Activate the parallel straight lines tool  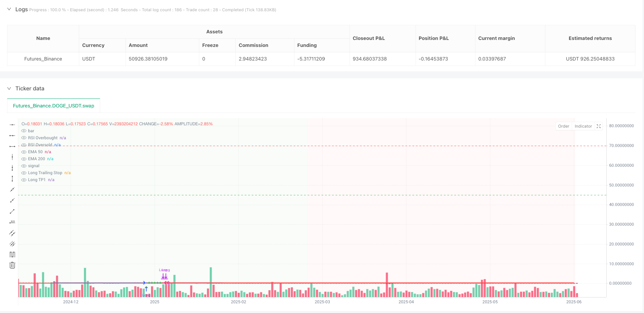click(12, 233)
